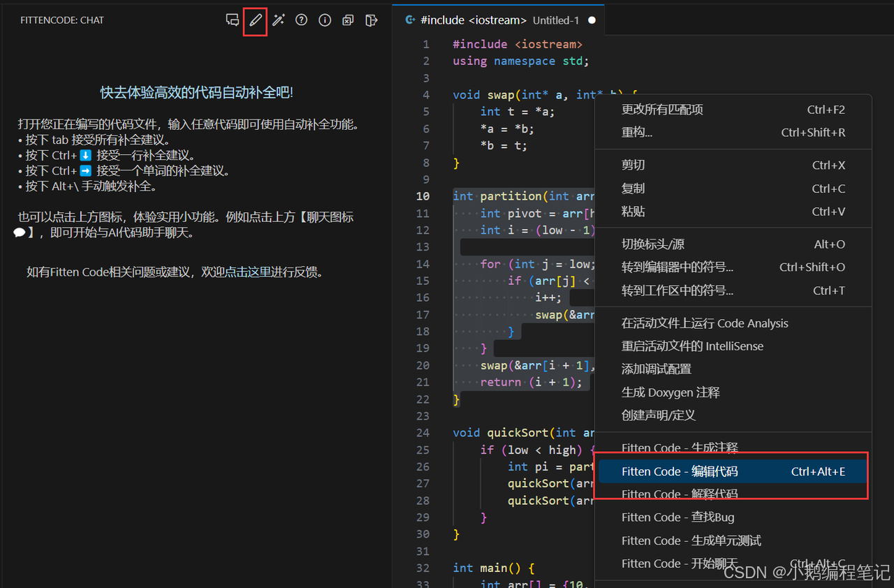
Task: Click code line '*b = t;'
Action: (x=504, y=145)
